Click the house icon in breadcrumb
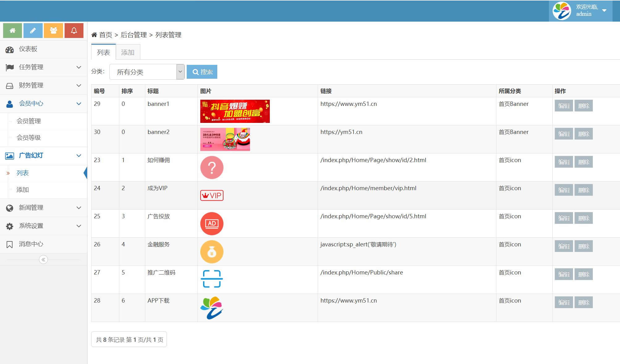 [94, 35]
